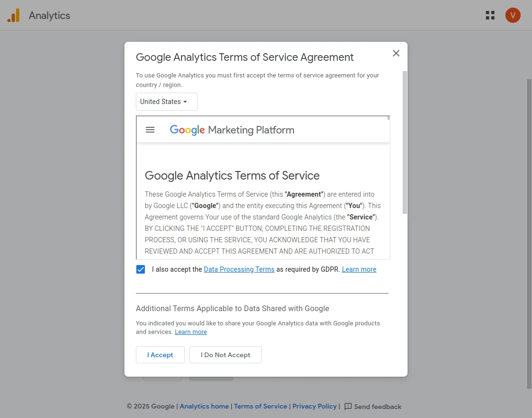The height and width of the screenshot is (418, 532).
Task: Open the hamburger menu in terms frame
Action: click(x=150, y=130)
